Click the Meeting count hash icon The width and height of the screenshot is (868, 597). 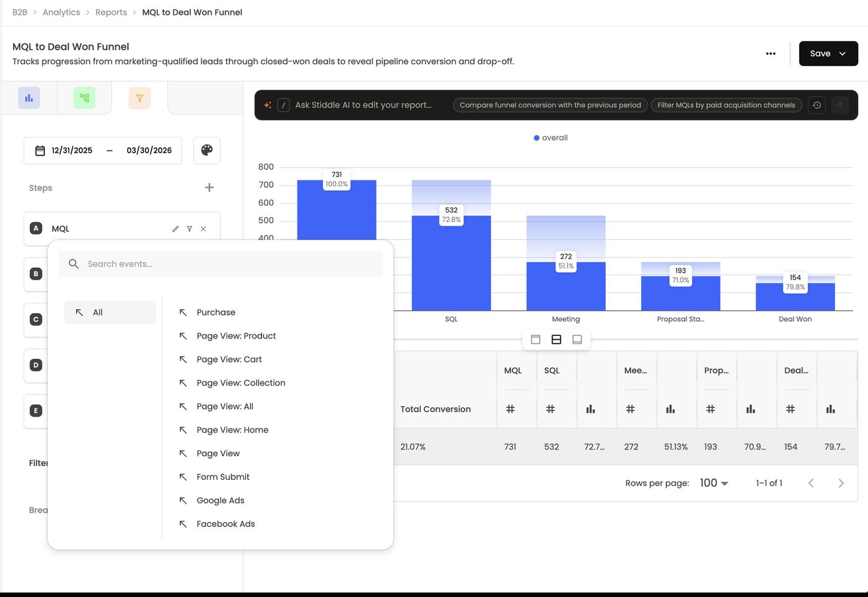click(631, 409)
